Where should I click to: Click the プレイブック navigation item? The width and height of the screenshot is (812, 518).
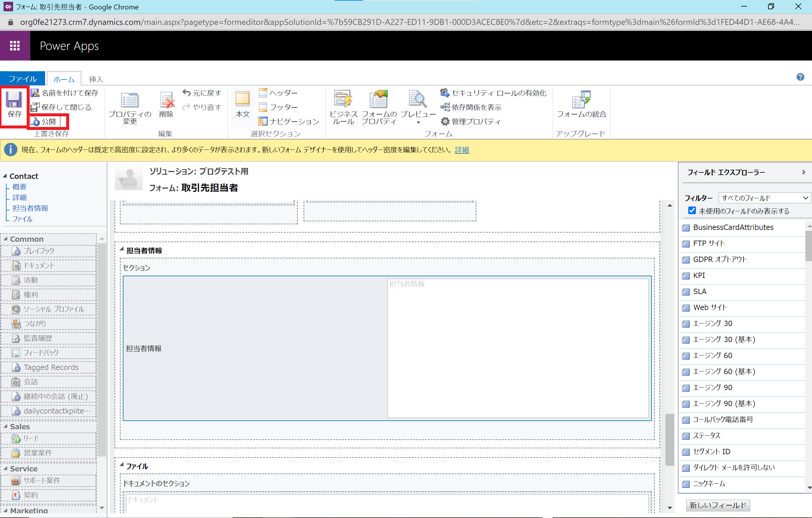point(49,251)
